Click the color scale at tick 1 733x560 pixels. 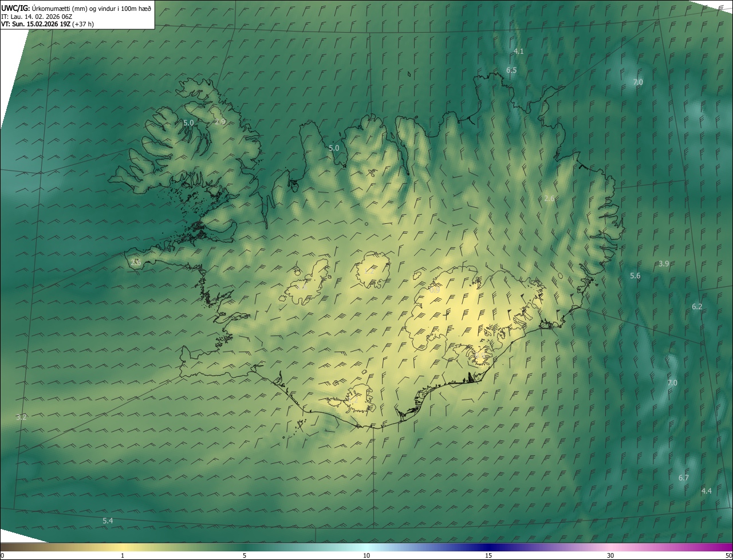(123, 555)
